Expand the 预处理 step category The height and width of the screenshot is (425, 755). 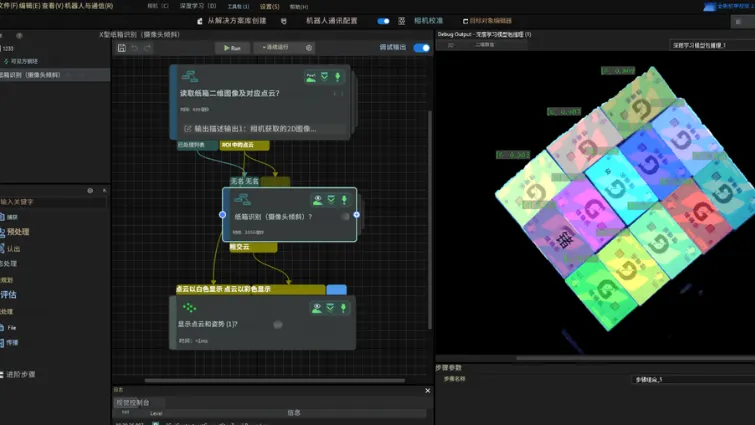pyautogui.click(x=15, y=232)
